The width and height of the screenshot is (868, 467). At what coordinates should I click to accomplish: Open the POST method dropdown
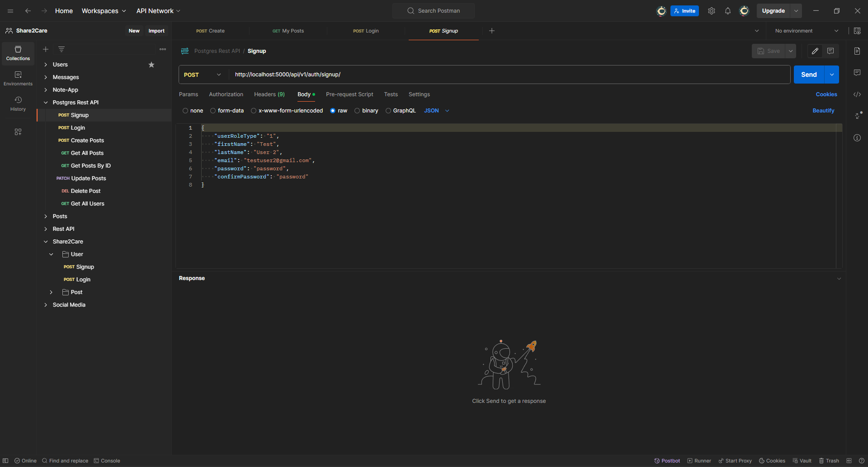[x=203, y=75]
